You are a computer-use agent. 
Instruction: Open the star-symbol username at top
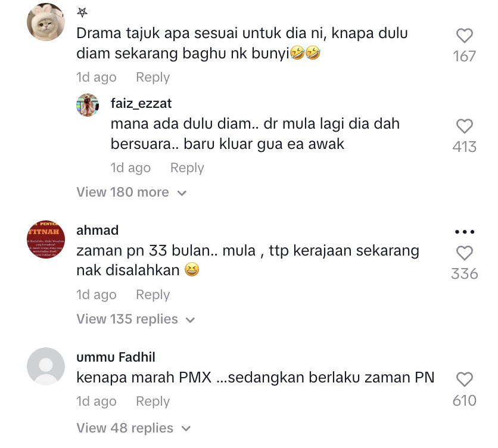pyautogui.click(x=82, y=13)
